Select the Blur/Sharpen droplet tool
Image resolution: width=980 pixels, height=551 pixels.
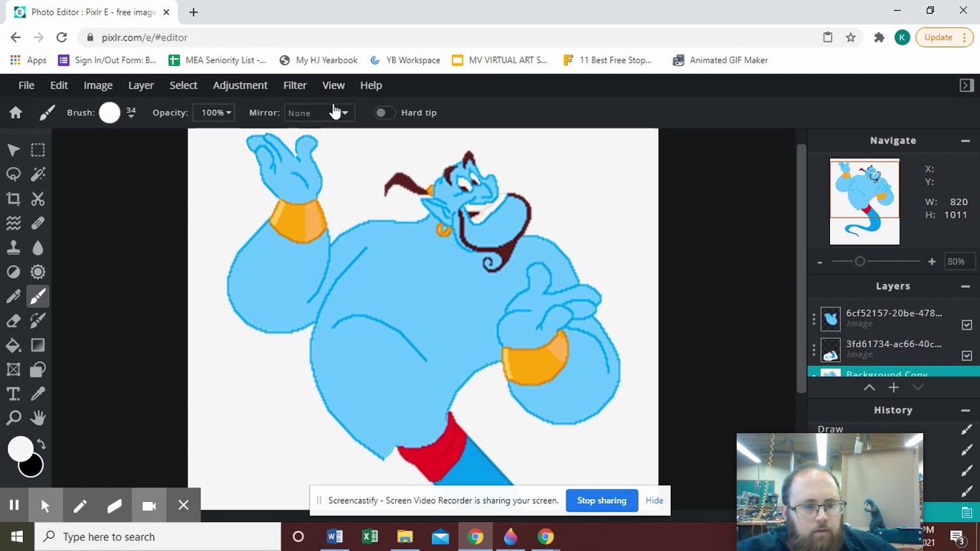[x=38, y=248]
